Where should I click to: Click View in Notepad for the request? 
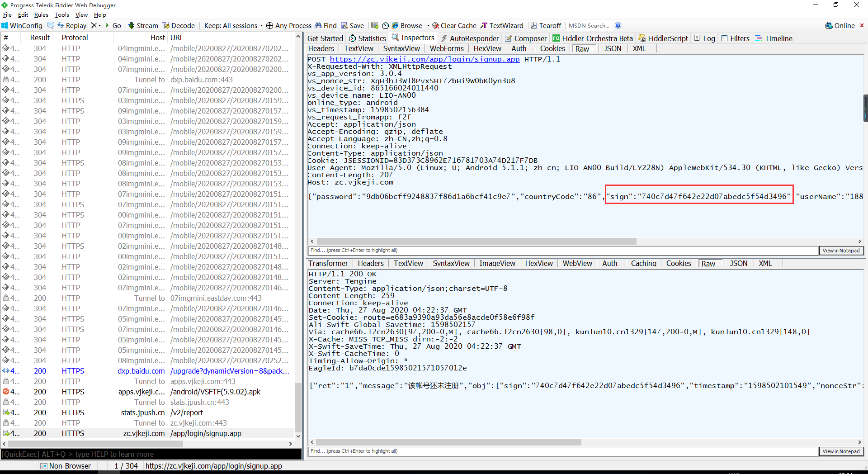pyautogui.click(x=841, y=251)
